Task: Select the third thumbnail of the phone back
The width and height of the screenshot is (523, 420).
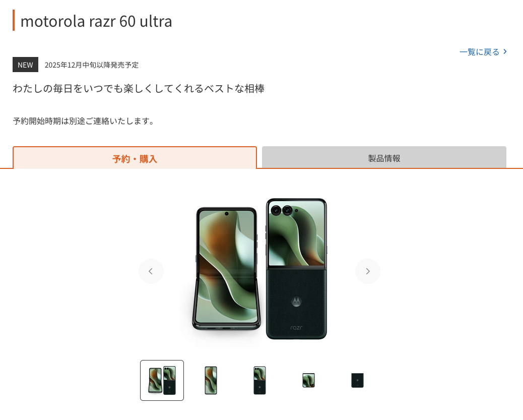Action: pyautogui.click(x=259, y=380)
